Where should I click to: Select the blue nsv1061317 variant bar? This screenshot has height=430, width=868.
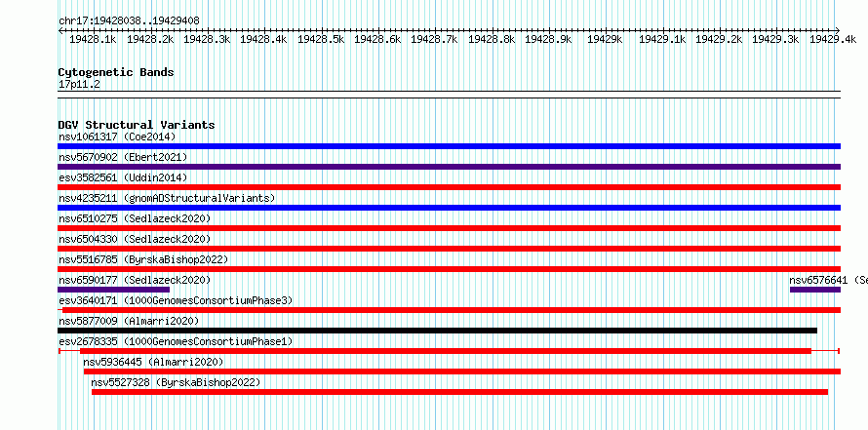(449, 146)
